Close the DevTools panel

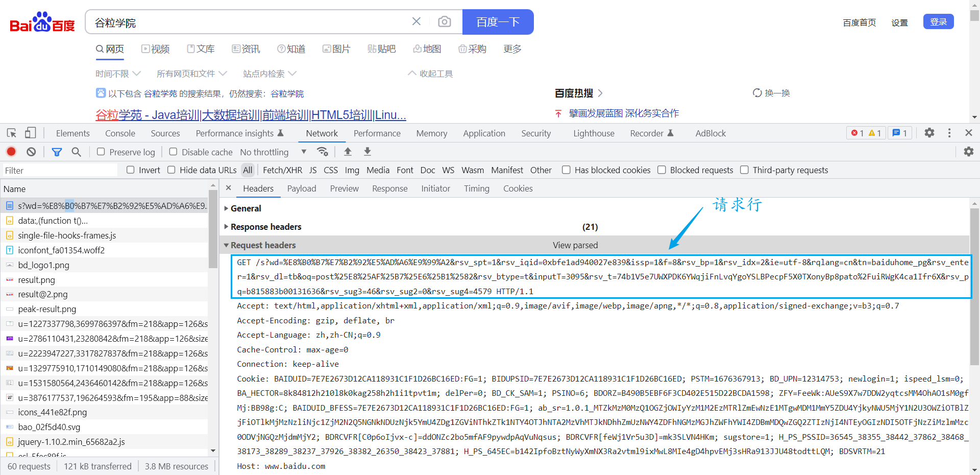click(969, 133)
